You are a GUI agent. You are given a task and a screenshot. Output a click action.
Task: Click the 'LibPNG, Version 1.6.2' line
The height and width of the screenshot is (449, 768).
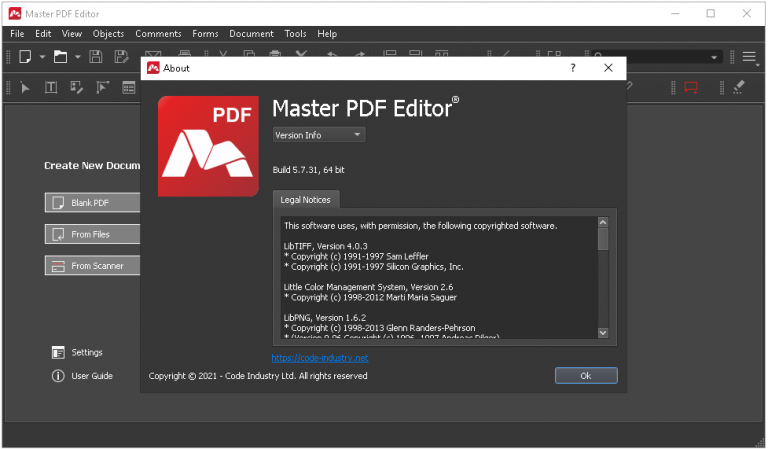click(325, 318)
